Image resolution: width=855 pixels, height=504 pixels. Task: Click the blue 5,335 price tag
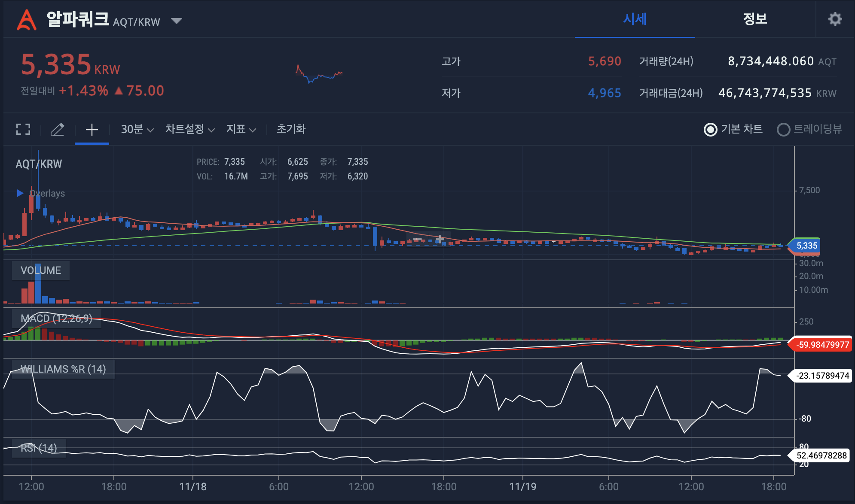point(806,246)
